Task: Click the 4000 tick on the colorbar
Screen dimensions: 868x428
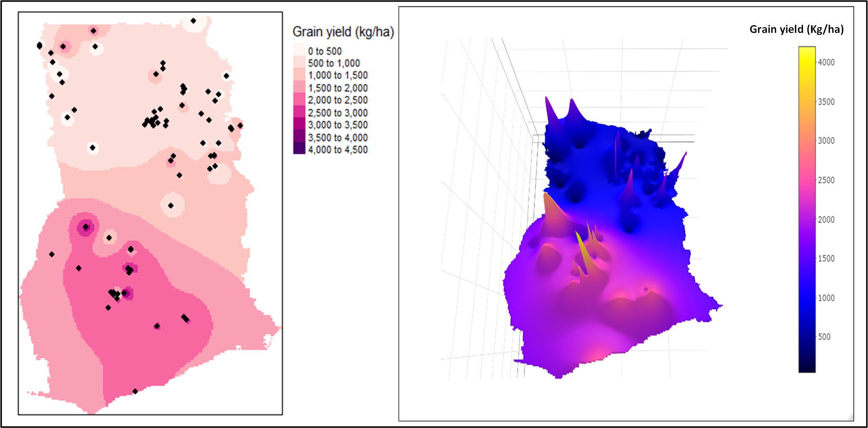Action: [x=826, y=63]
